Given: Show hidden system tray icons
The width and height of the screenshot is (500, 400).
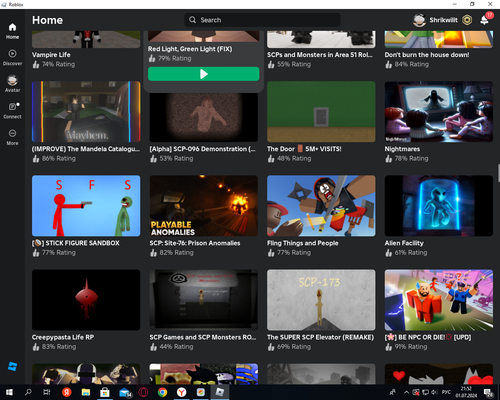Looking at the screenshot, I should click(406, 392).
